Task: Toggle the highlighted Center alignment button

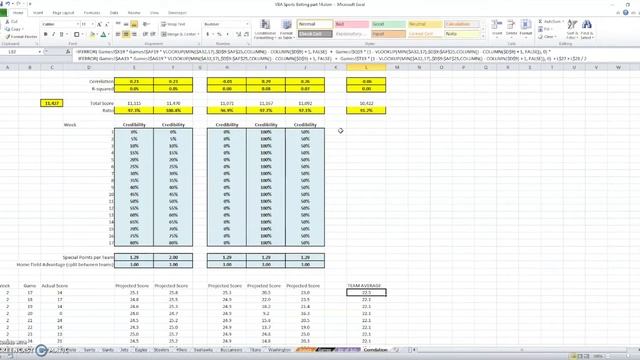Action: click(126, 34)
